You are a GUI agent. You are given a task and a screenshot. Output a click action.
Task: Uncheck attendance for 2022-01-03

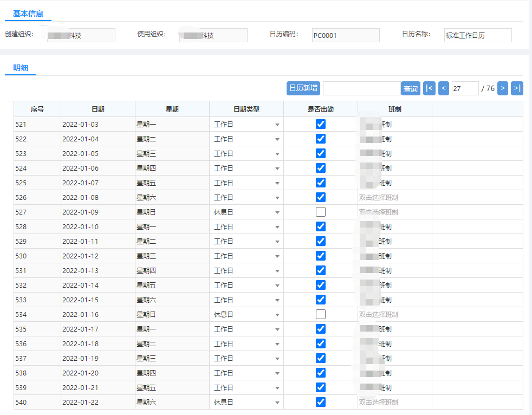[x=321, y=124]
